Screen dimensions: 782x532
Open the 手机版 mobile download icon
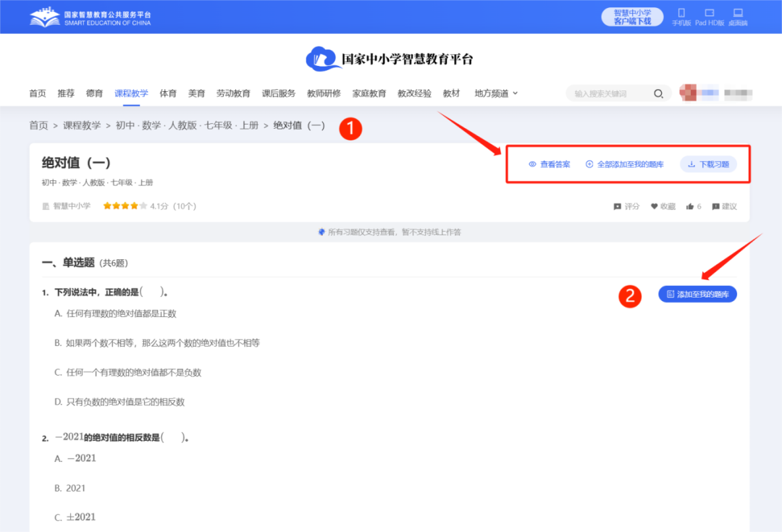(681, 13)
